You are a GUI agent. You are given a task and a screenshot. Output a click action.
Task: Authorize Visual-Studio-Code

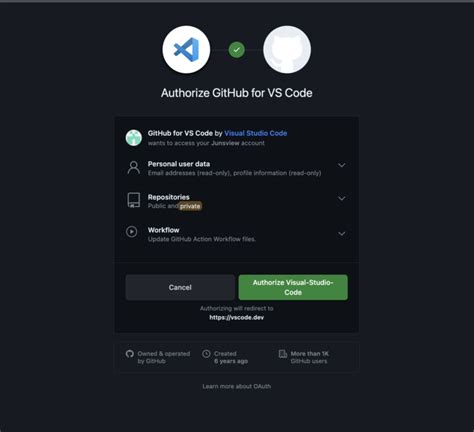[293, 287]
